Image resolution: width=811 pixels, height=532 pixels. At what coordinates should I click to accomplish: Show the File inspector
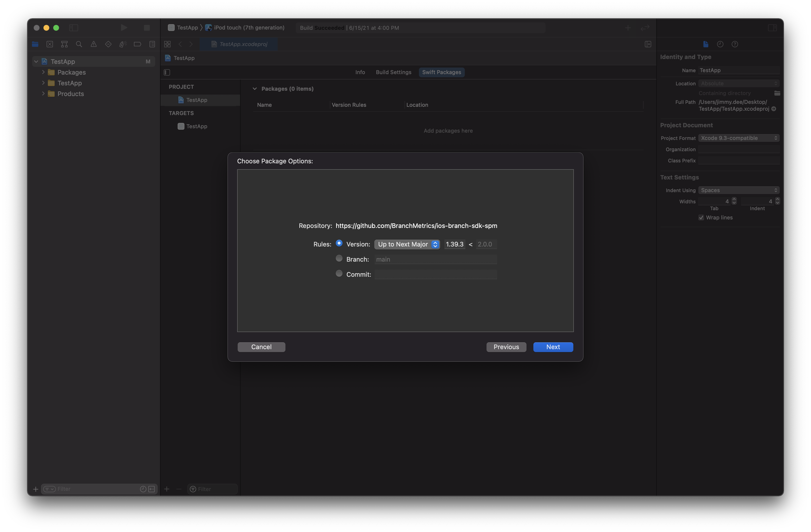[x=706, y=44]
